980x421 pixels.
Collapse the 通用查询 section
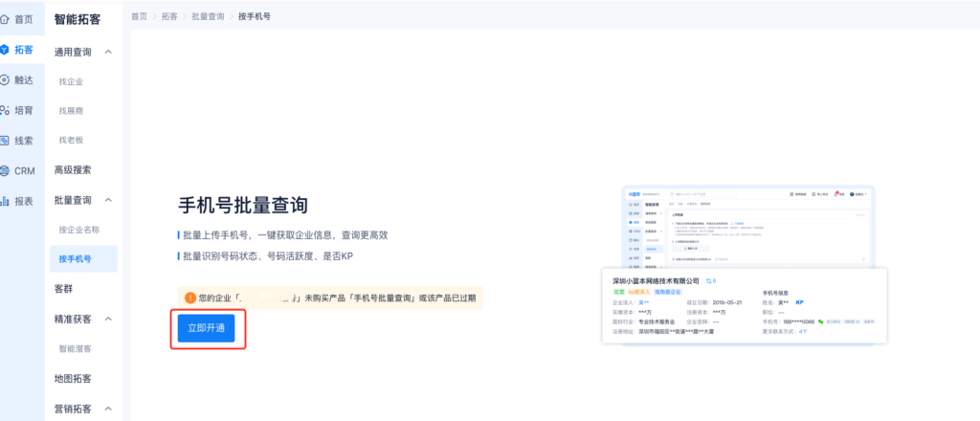tap(108, 52)
